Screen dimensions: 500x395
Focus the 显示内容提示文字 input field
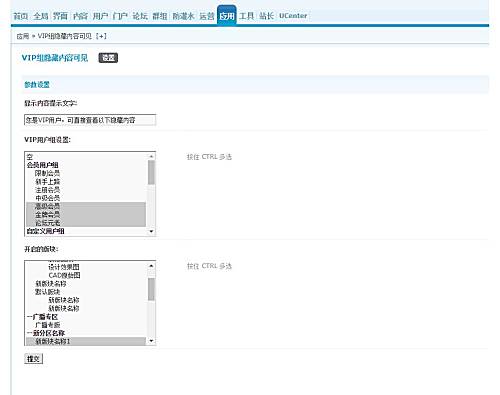pyautogui.click(x=90, y=120)
